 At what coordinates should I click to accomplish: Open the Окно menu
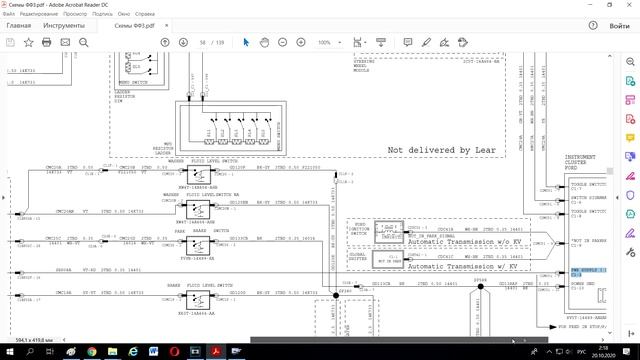pos(124,14)
